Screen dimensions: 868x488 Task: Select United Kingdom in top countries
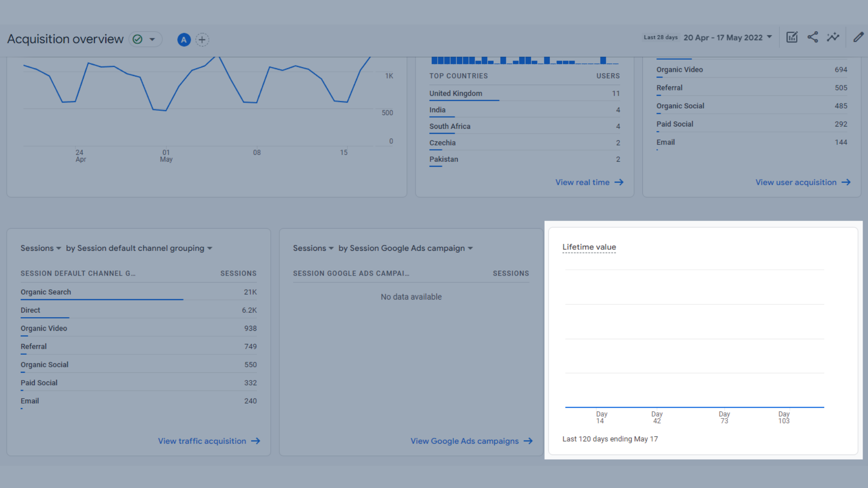click(x=456, y=94)
